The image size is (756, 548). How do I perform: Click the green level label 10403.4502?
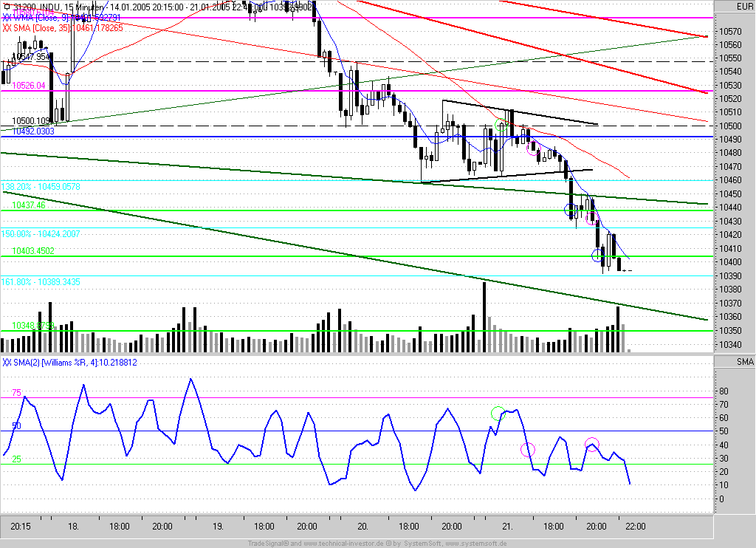pyautogui.click(x=33, y=251)
